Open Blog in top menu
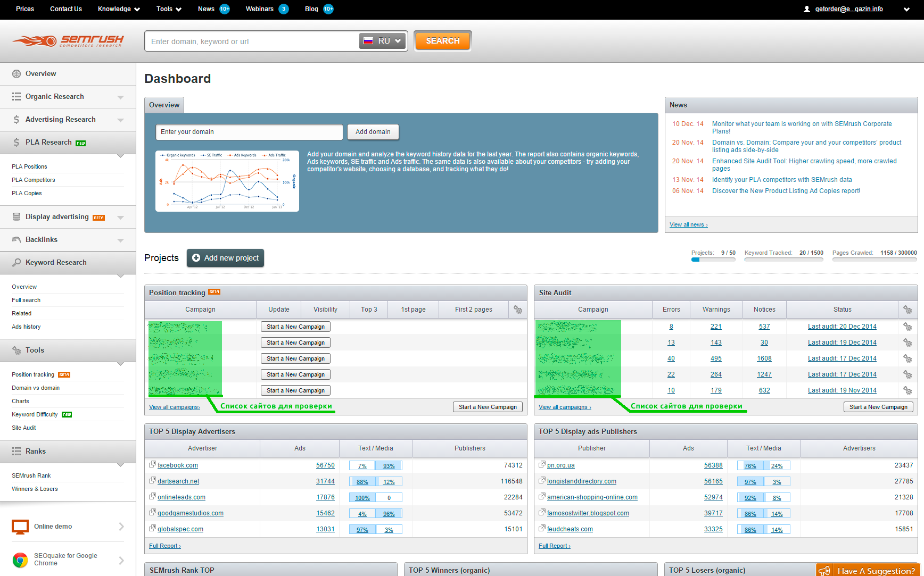924x576 pixels. [311, 9]
